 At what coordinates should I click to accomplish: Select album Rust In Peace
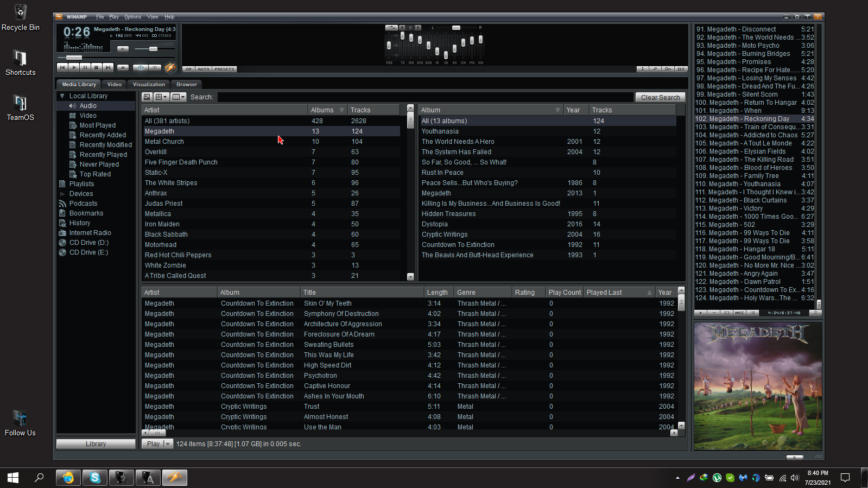pyautogui.click(x=547, y=173)
